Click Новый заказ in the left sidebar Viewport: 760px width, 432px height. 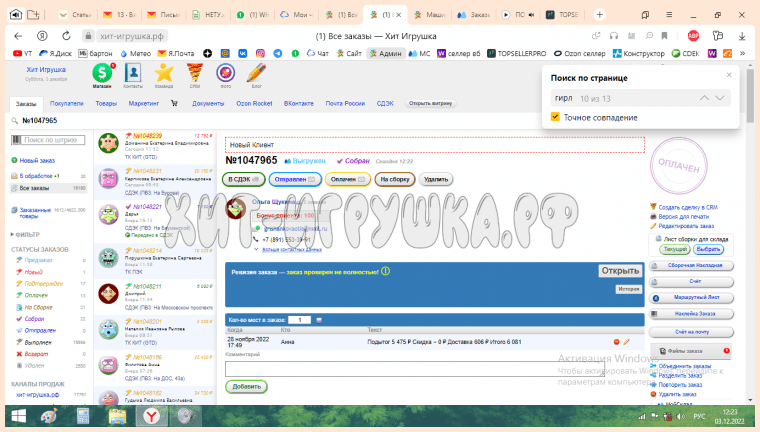click(x=37, y=160)
